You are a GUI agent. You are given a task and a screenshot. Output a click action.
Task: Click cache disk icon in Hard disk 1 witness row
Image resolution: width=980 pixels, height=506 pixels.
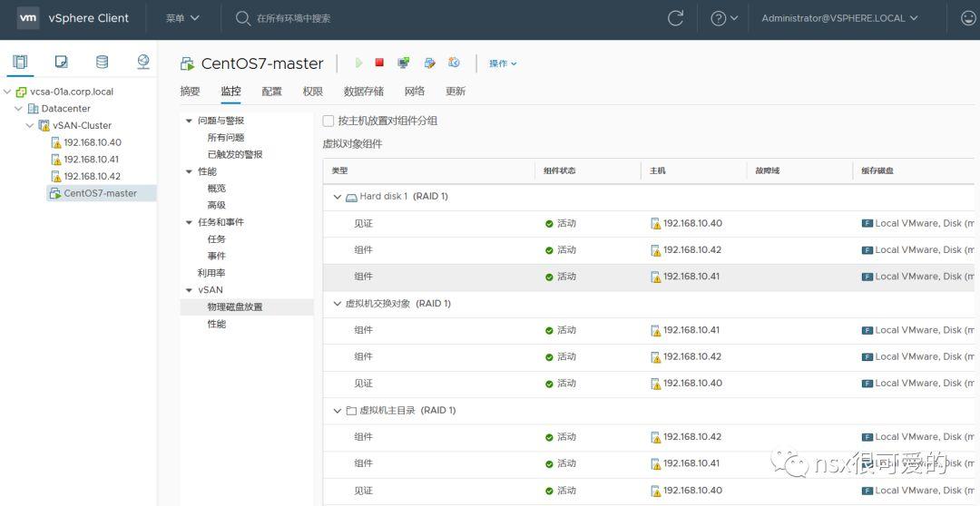click(867, 224)
